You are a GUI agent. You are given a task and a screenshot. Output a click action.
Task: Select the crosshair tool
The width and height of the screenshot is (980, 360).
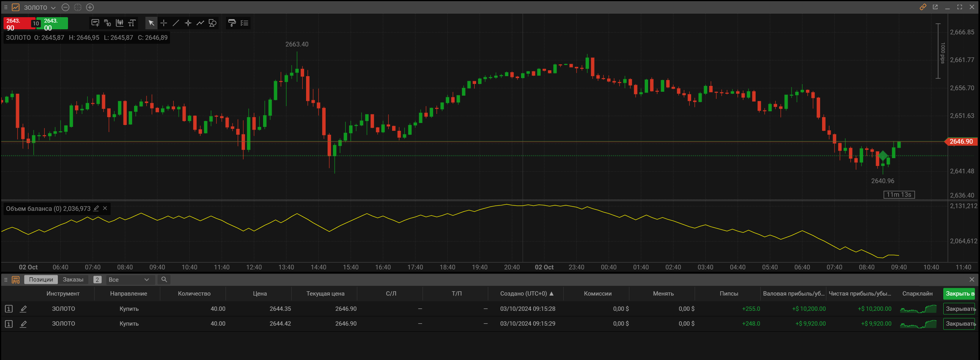pos(164,23)
